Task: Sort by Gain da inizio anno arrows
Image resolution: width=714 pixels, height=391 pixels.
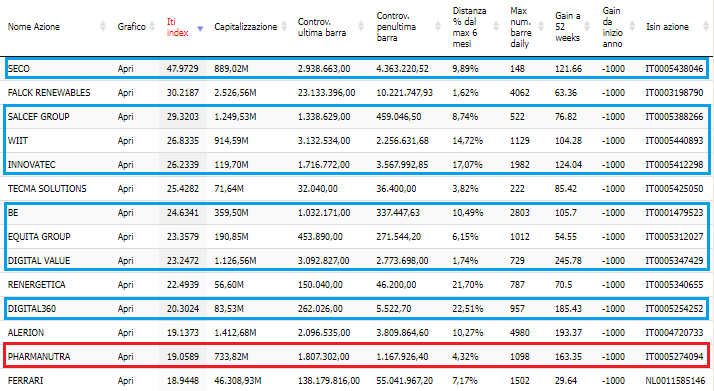Action: (x=632, y=27)
